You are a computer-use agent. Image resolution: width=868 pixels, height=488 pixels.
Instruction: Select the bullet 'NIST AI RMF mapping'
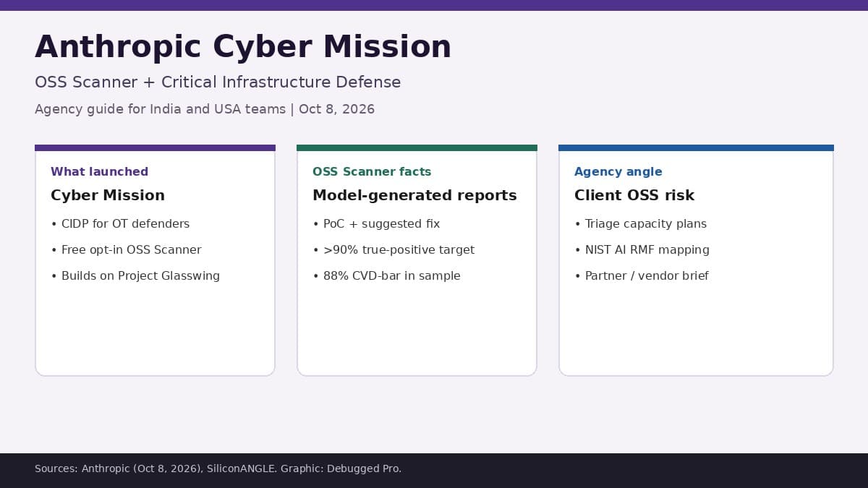pyautogui.click(x=642, y=250)
